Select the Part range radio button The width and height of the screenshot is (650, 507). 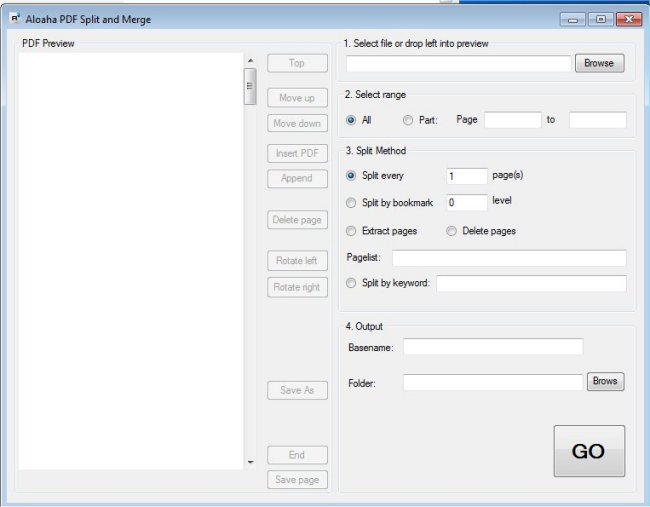408,120
